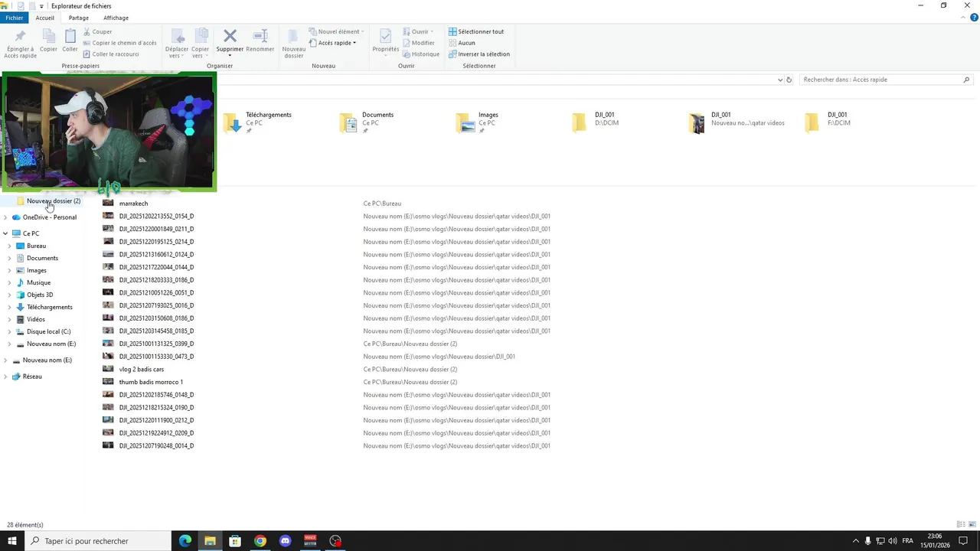Click the Épingler à Accès rapide pin icon
Image resolution: width=980 pixels, height=551 pixels.
click(x=20, y=37)
